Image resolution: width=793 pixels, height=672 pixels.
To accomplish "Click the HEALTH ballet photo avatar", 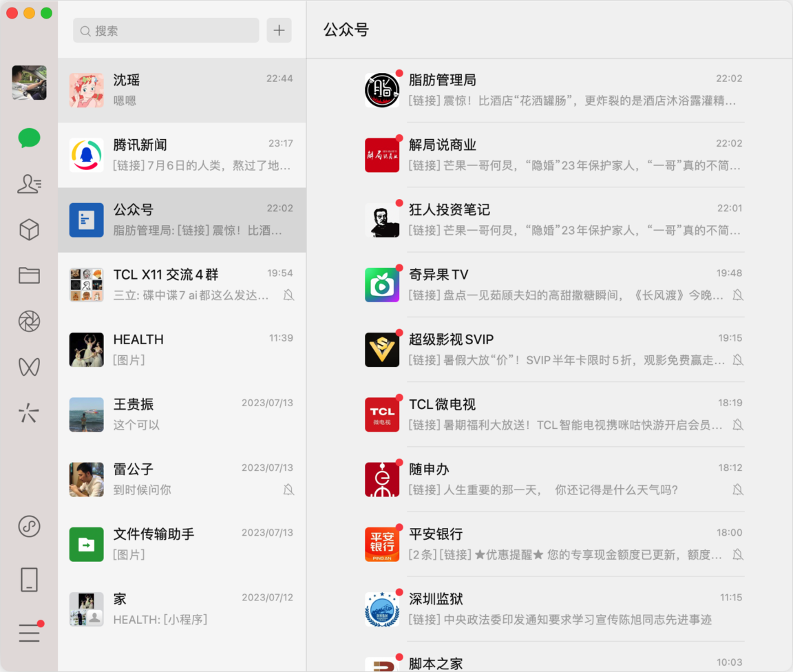I will [x=87, y=349].
